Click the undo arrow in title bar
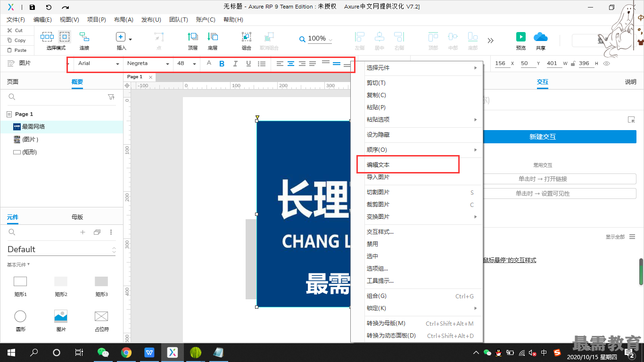Screen dimensions: 644x362 pos(49,7)
